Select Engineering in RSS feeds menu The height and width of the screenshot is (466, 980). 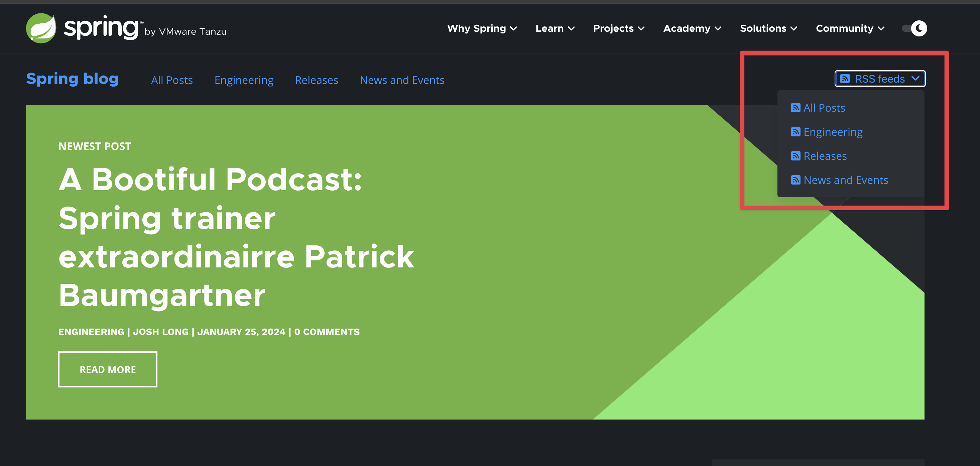point(833,132)
